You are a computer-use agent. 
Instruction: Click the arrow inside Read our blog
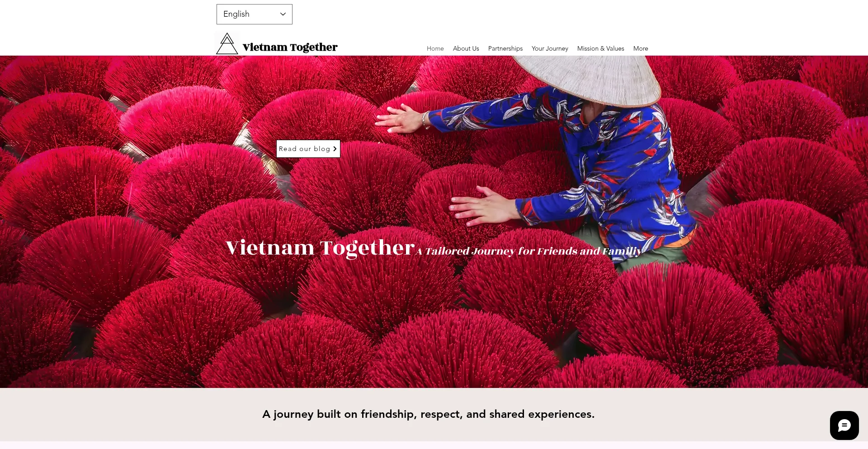(335, 149)
